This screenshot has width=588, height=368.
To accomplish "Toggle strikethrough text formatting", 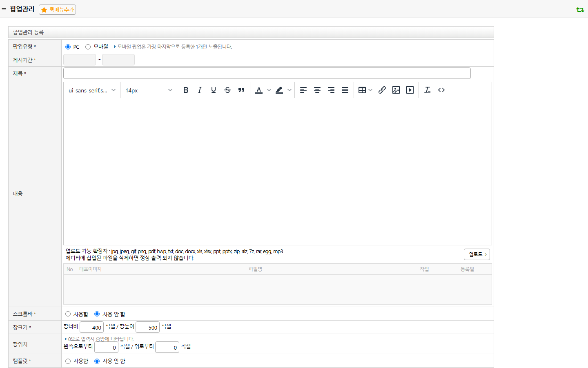I will click(x=227, y=90).
